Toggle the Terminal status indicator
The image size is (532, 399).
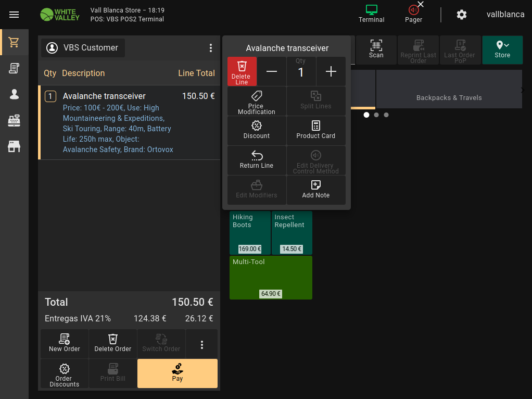click(371, 14)
